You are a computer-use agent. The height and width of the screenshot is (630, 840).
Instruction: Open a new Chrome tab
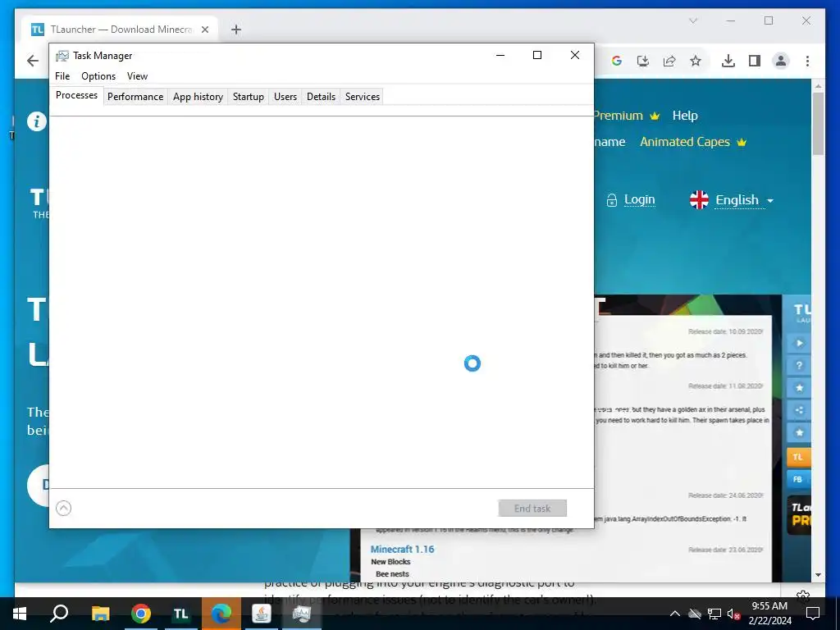235,30
